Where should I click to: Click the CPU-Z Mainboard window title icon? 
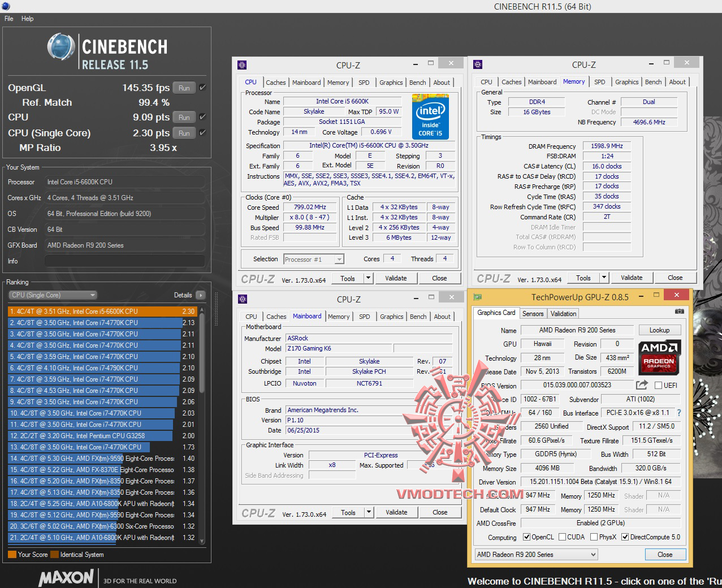click(242, 299)
